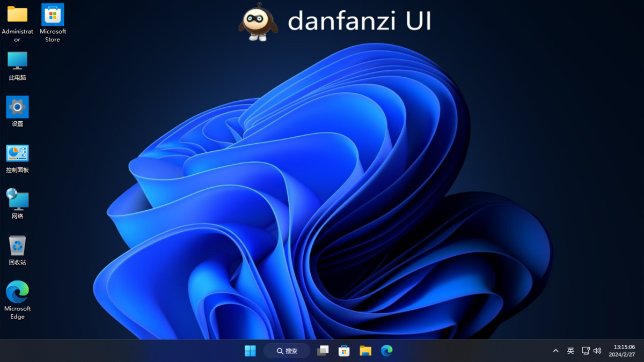Launch Microsoft Store from the taskbar

pos(344,351)
